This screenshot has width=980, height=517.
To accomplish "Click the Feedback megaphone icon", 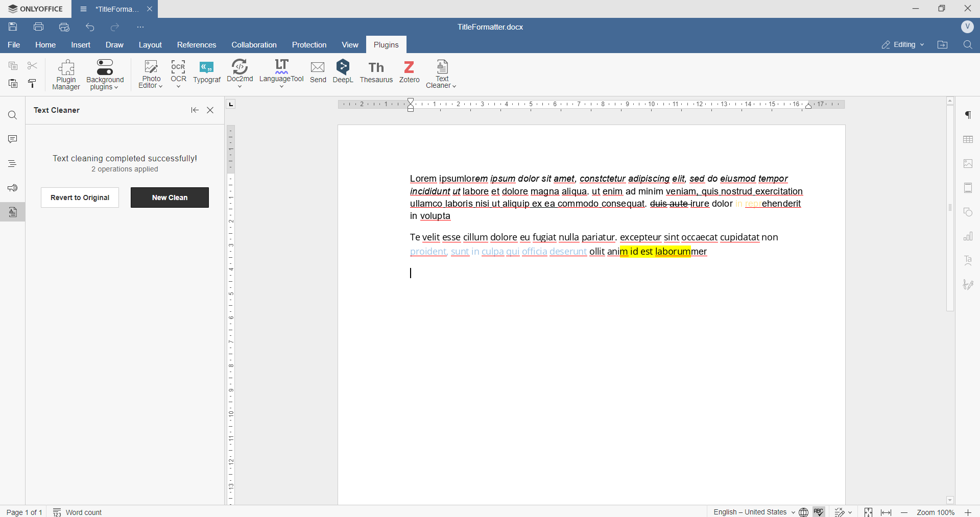I will tap(13, 188).
